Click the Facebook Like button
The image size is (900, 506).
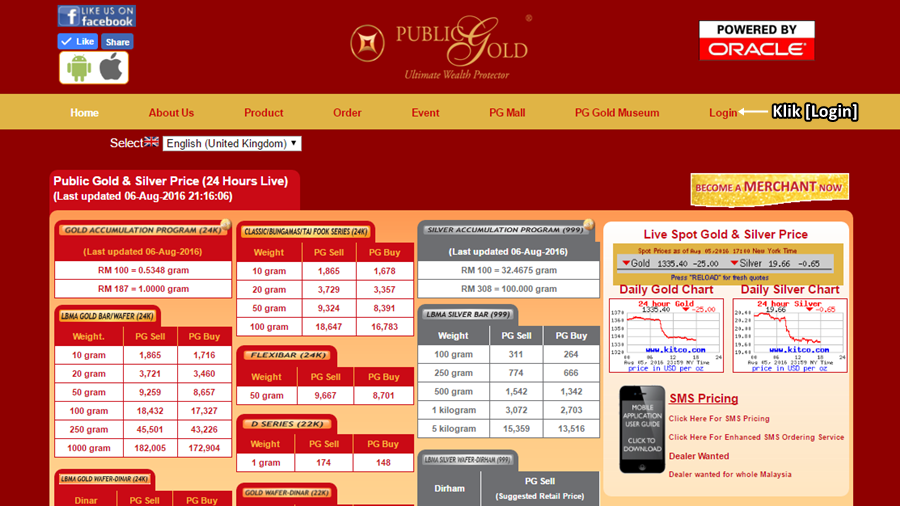77,41
